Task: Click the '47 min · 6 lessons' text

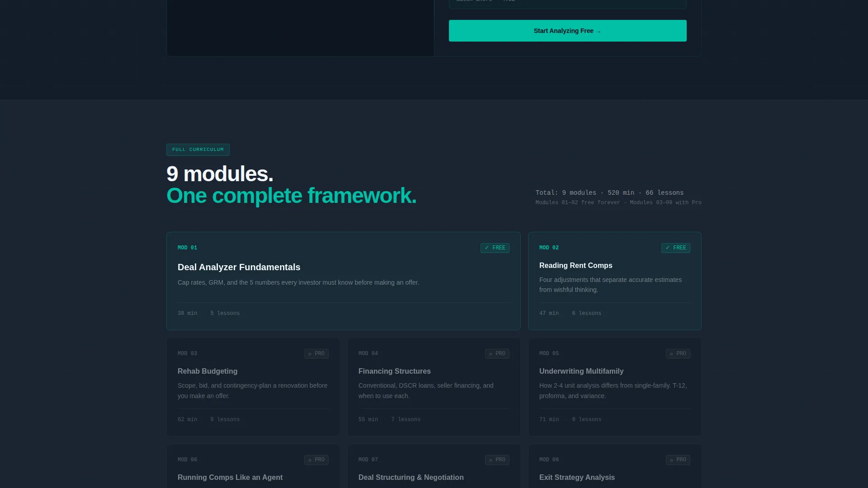Action: [570, 313]
